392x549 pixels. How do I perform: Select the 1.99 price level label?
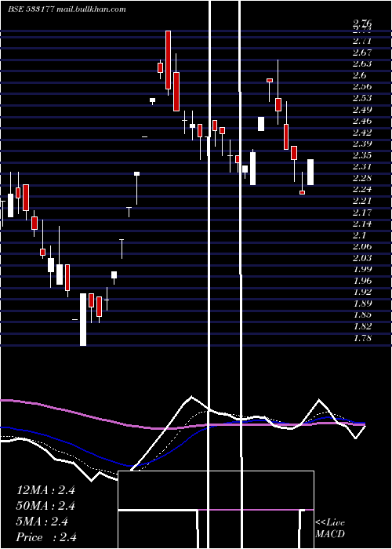click(362, 270)
